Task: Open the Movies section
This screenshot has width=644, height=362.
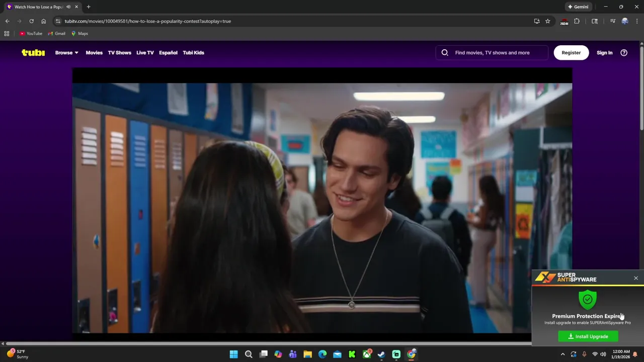Action: point(94,52)
